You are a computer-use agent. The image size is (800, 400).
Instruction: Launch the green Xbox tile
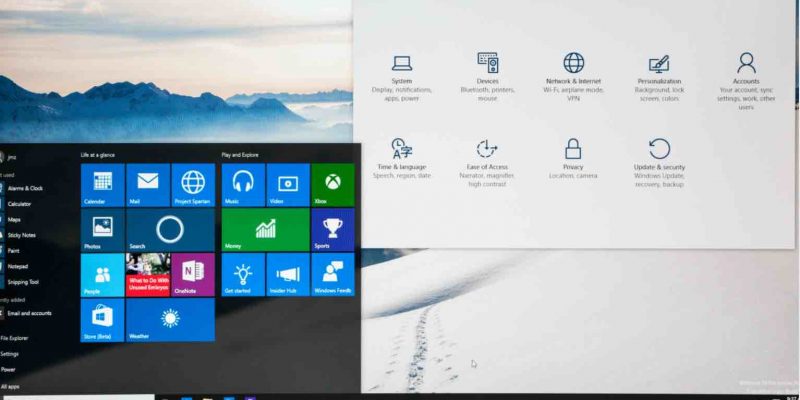click(333, 185)
